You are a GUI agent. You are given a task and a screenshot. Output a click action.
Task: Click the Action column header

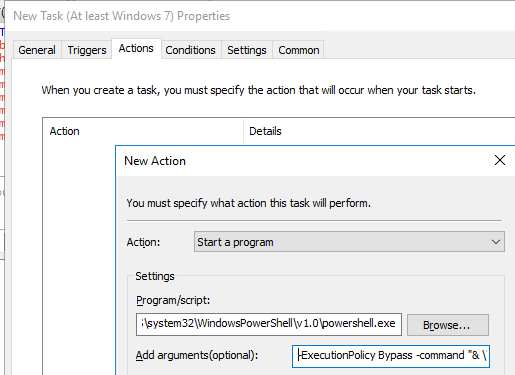(x=143, y=131)
